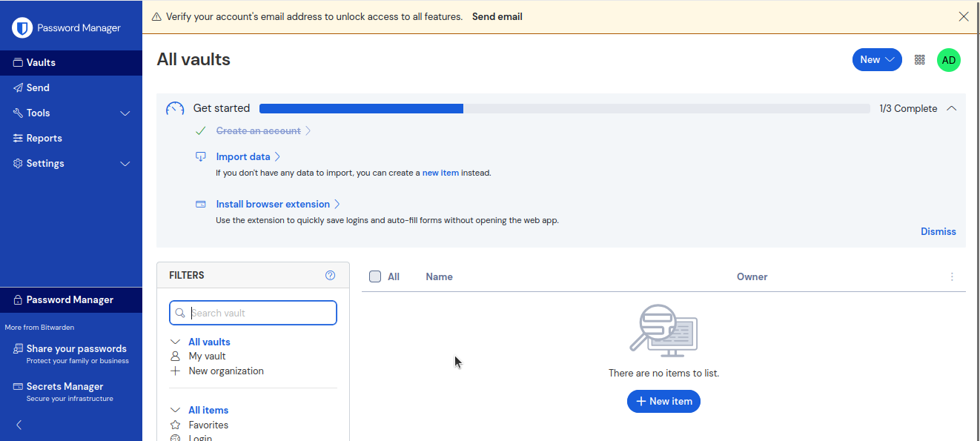Click the Bitwarden shield logo

click(23, 28)
